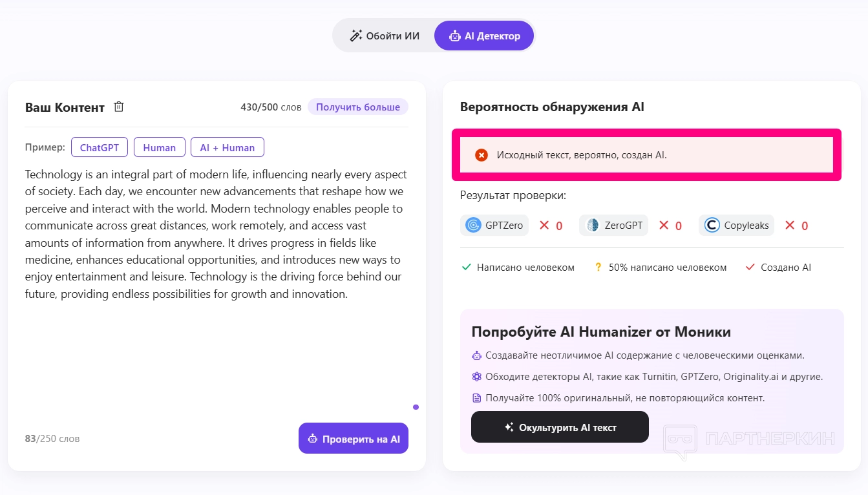
Task: Select the AI Детектор tab
Action: click(x=484, y=36)
